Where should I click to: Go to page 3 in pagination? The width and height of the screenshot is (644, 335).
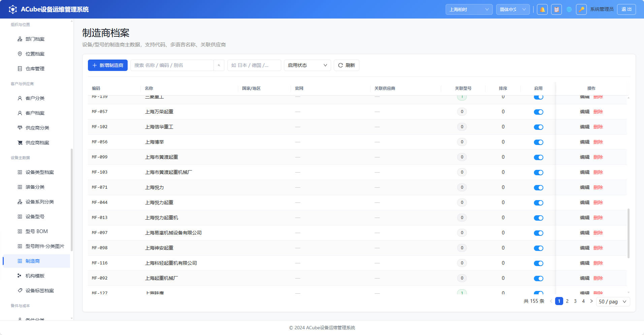coord(575,301)
